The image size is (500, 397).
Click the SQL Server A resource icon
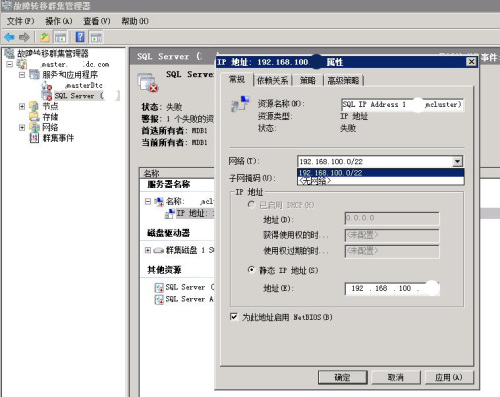[x=159, y=299]
